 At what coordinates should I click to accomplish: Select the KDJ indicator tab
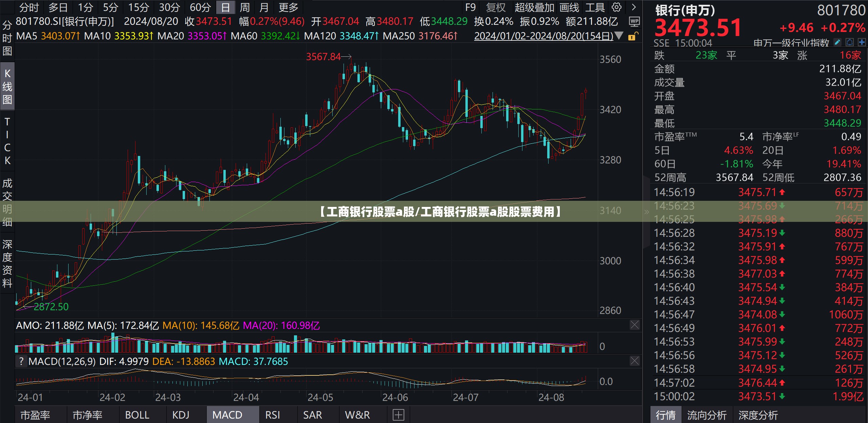[181, 415]
